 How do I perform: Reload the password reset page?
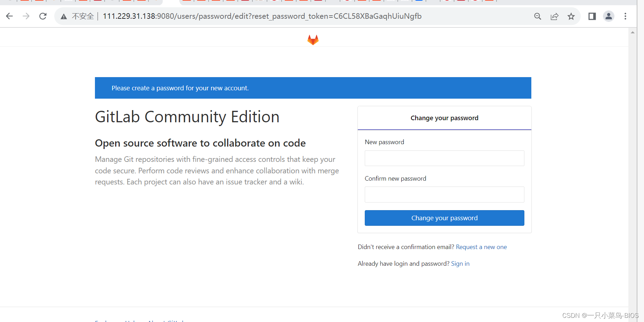click(x=43, y=16)
